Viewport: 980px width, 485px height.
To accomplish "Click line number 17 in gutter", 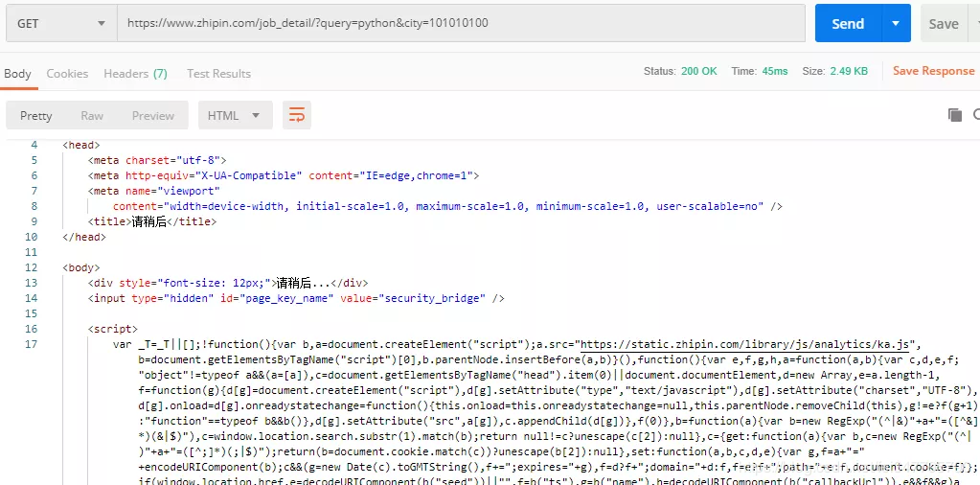I will 32,344.
